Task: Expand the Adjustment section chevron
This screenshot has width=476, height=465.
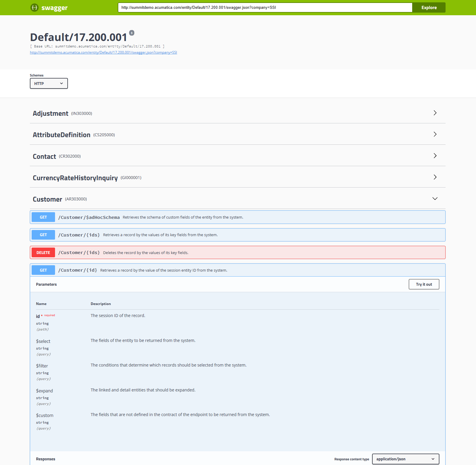Action: point(435,113)
